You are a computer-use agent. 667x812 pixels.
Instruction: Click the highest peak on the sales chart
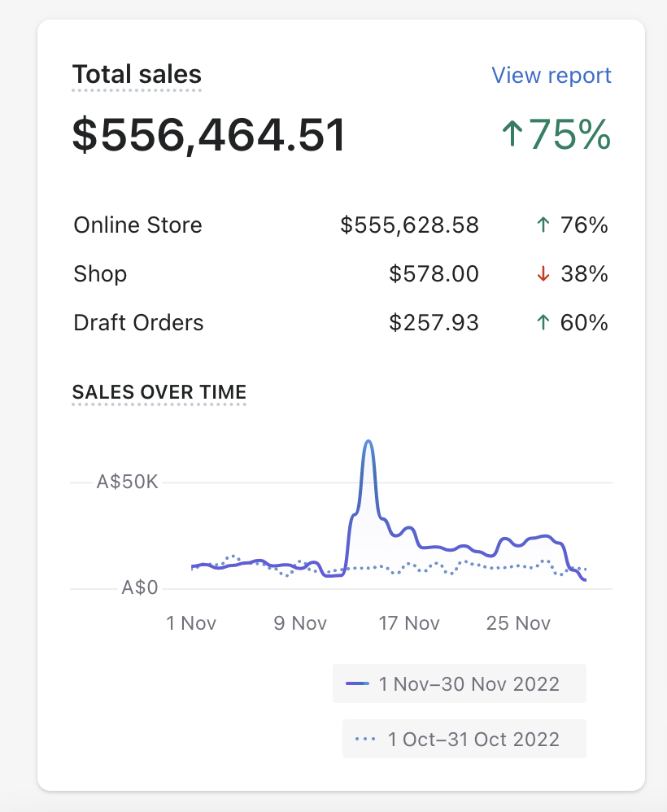(368, 442)
